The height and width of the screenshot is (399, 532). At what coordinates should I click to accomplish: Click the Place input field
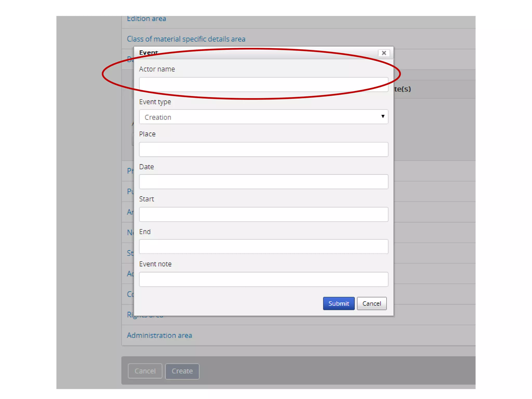click(x=263, y=149)
